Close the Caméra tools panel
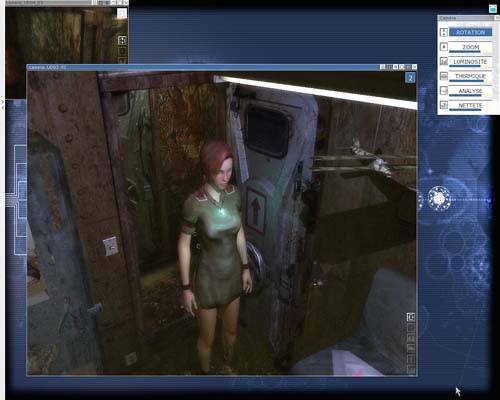 [497, 18]
